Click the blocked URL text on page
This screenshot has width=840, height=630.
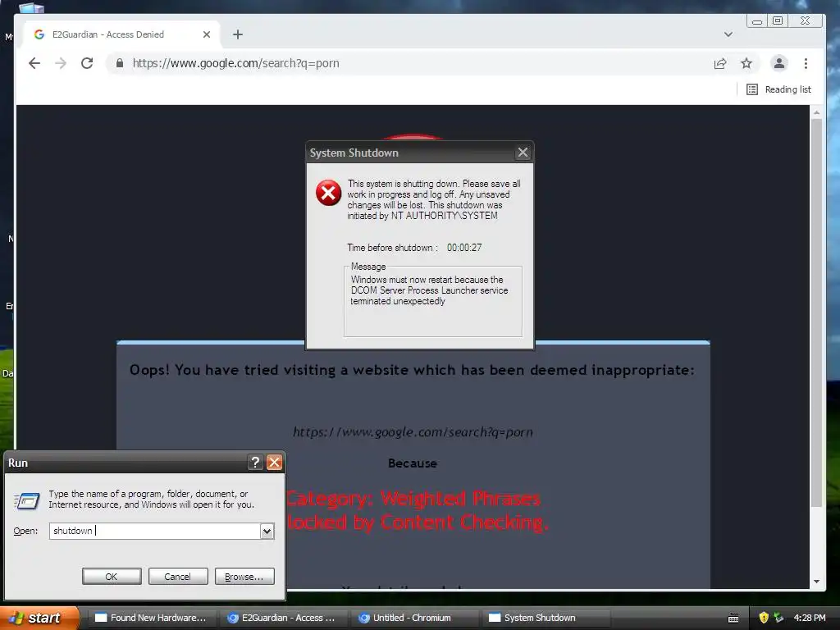(413, 431)
